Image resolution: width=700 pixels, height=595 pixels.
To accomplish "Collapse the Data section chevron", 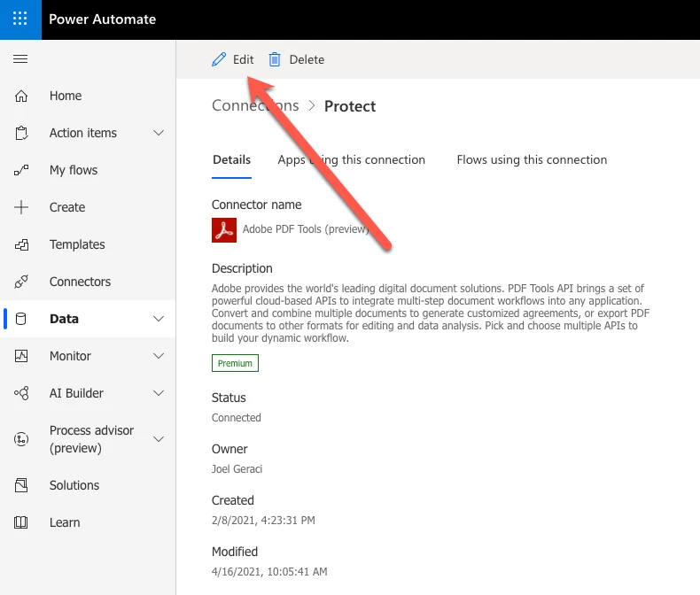I will click(x=159, y=319).
